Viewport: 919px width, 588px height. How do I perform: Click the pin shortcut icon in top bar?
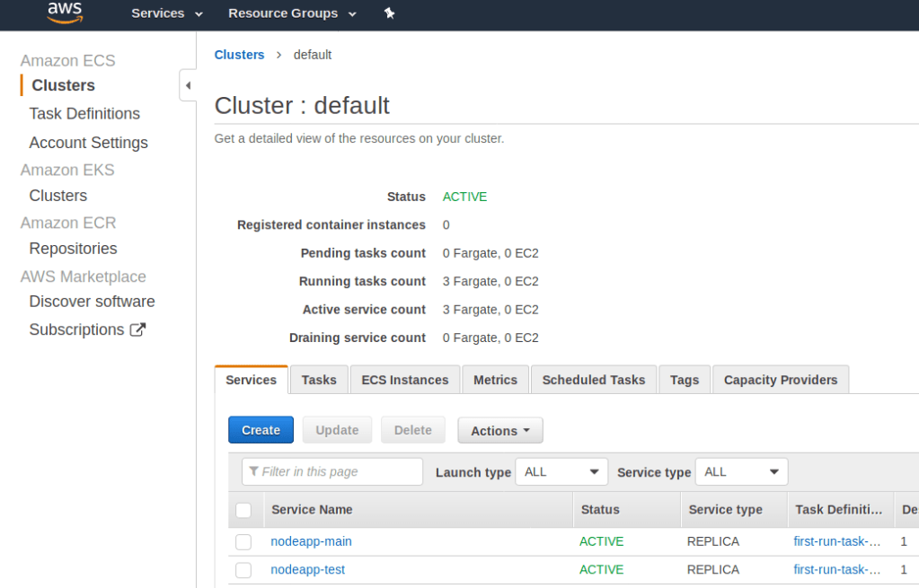click(389, 13)
